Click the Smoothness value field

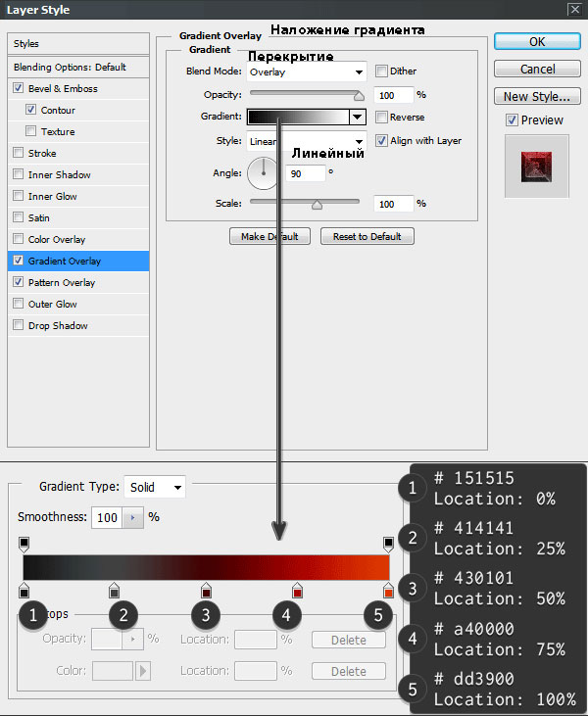point(107,517)
